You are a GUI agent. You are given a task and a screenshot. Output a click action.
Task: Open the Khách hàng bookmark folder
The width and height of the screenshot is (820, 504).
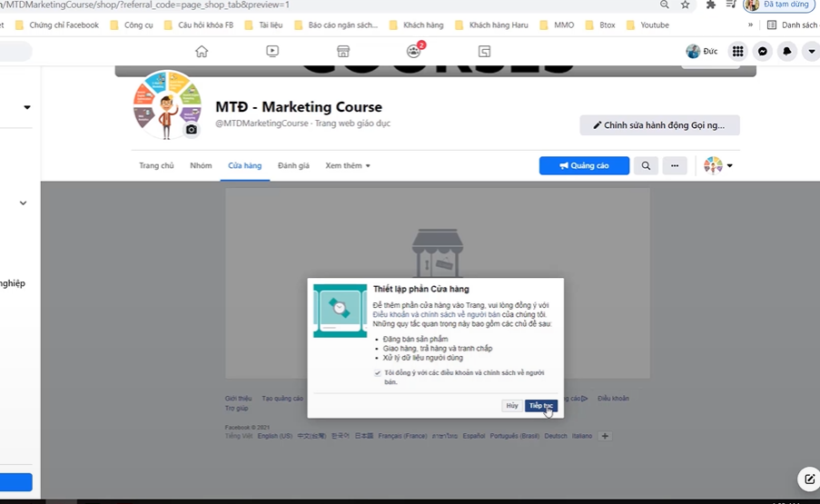pos(416,25)
